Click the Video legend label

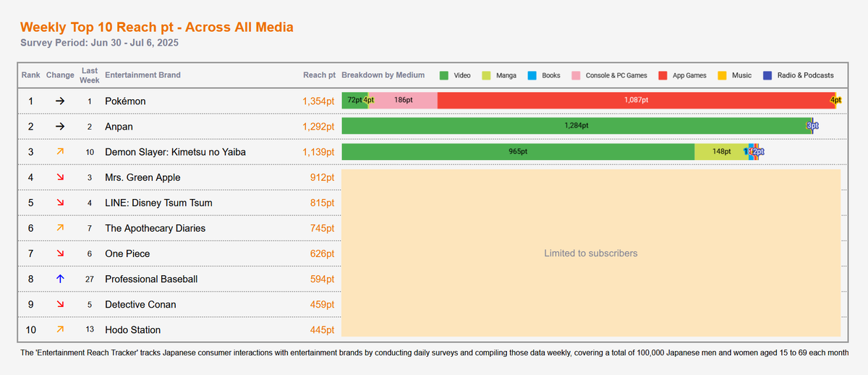[x=462, y=75]
